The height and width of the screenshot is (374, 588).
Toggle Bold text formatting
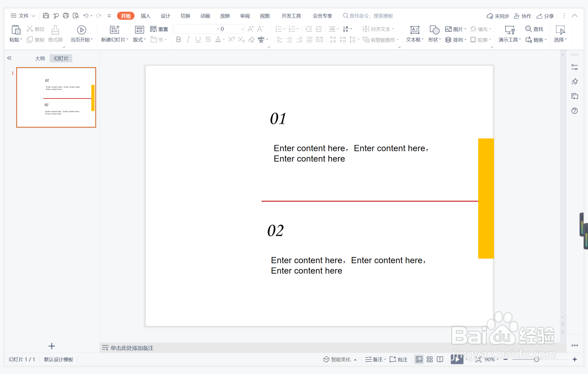pyautogui.click(x=178, y=39)
